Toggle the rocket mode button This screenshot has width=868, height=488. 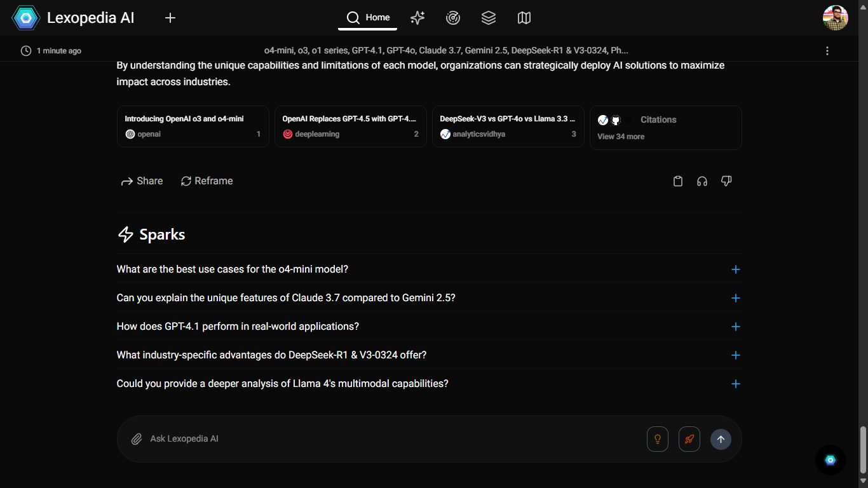coord(689,439)
